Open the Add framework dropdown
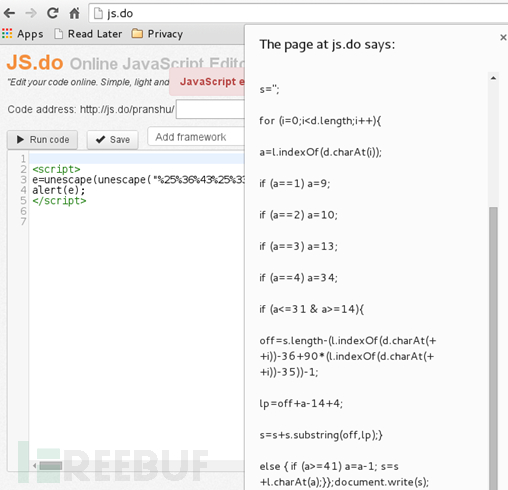508x490 pixels. [196, 137]
